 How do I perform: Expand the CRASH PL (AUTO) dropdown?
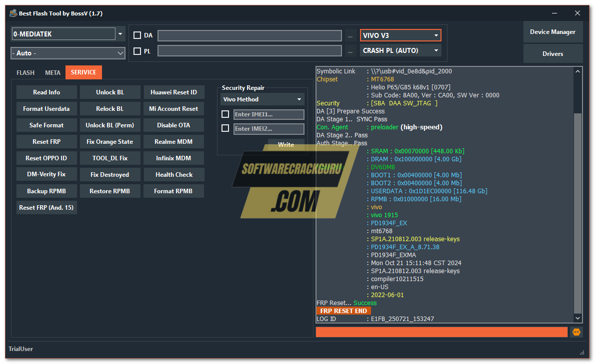point(400,50)
